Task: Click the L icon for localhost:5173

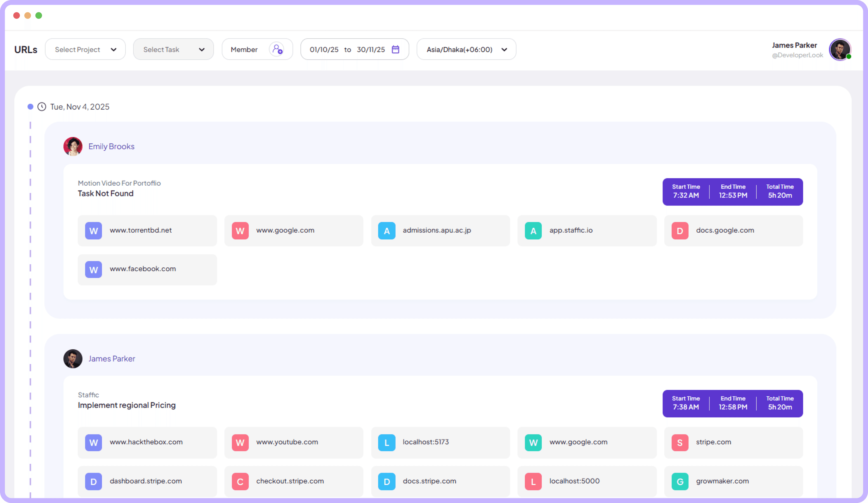Action: [x=387, y=443]
